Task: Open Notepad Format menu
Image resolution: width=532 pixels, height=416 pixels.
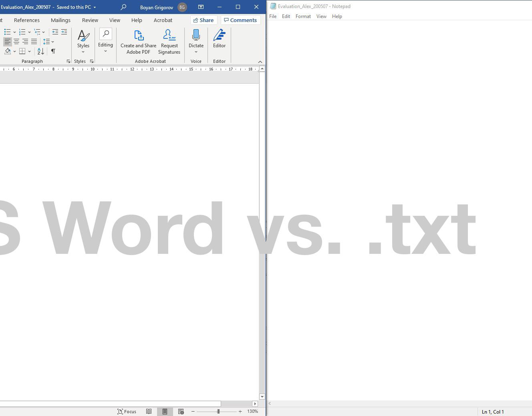Action: coord(303,16)
